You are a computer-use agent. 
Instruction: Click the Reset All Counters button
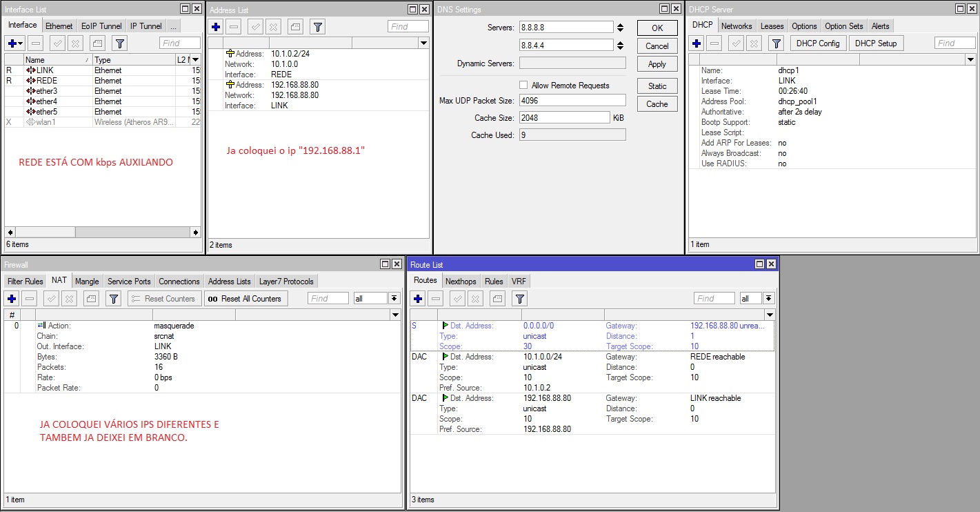pyautogui.click(x=245, y=299)
